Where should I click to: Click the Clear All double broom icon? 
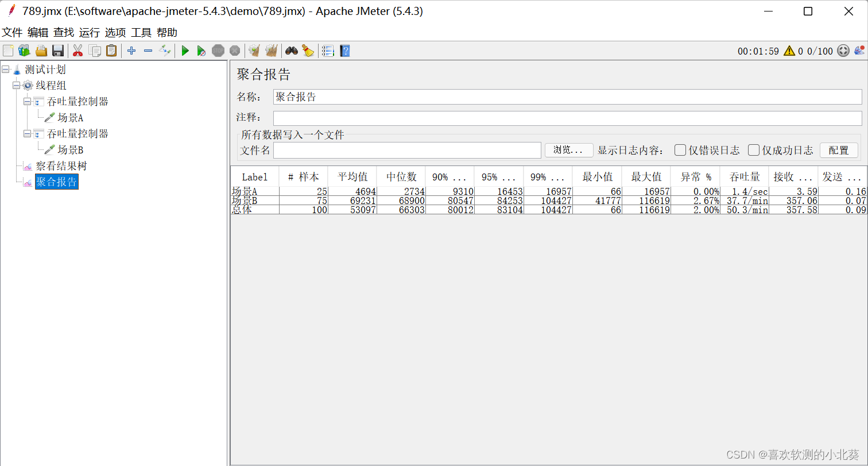[x=271, y=51]
